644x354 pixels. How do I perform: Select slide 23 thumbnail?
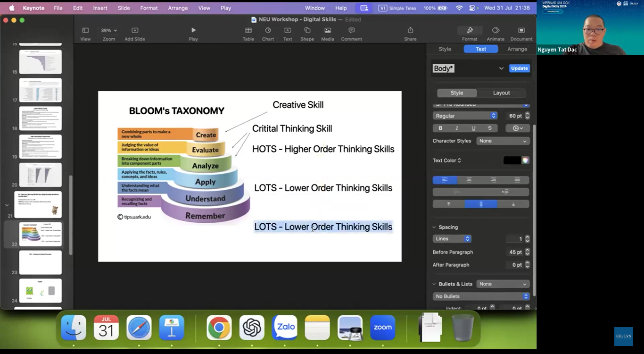(x=41, y=262)
